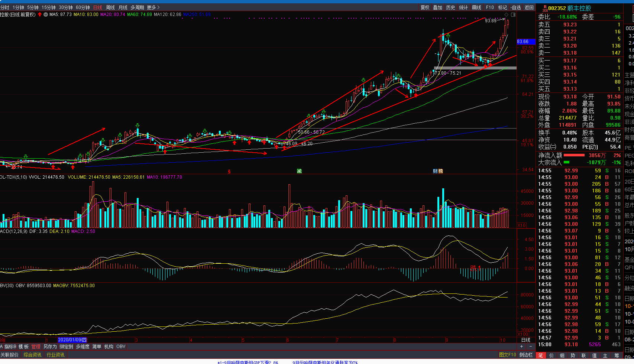Click 另存为 save as
634x364 pixels.
click(50, 347)
